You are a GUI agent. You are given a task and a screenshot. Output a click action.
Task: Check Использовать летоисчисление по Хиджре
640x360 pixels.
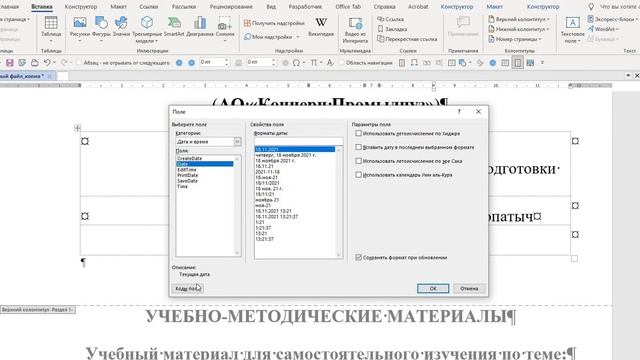pyautogui.click(x=358, y=133)
